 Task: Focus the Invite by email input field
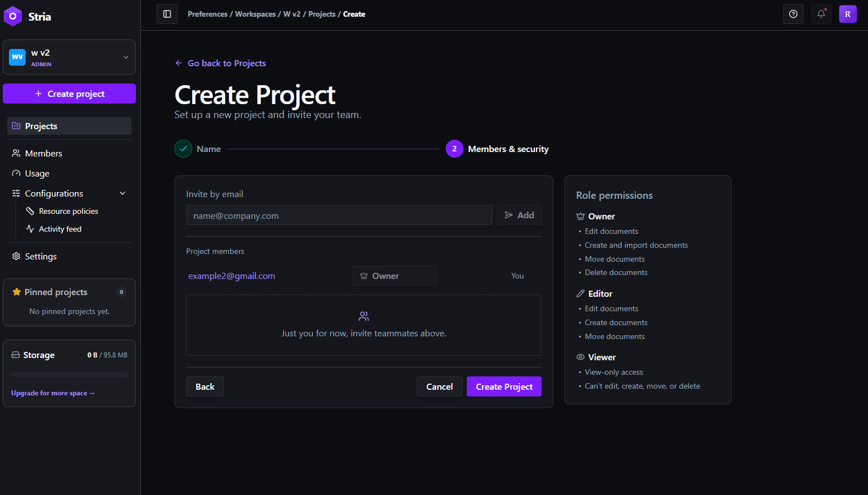click(x=339, y=215)
